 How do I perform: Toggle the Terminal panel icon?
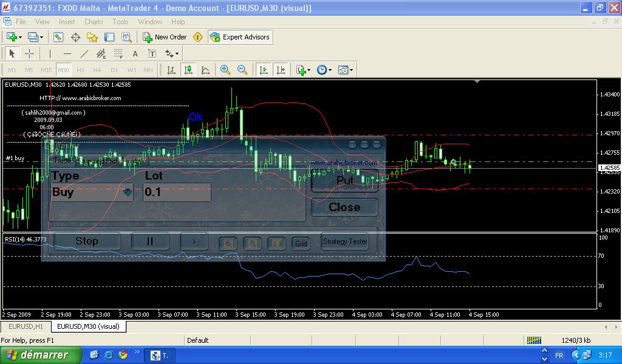point(109,37)
